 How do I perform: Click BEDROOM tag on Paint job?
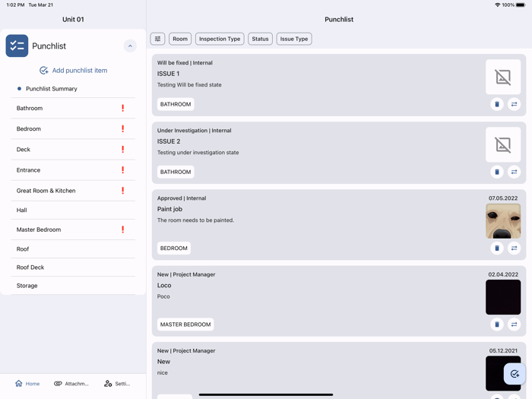pos(174,249)
